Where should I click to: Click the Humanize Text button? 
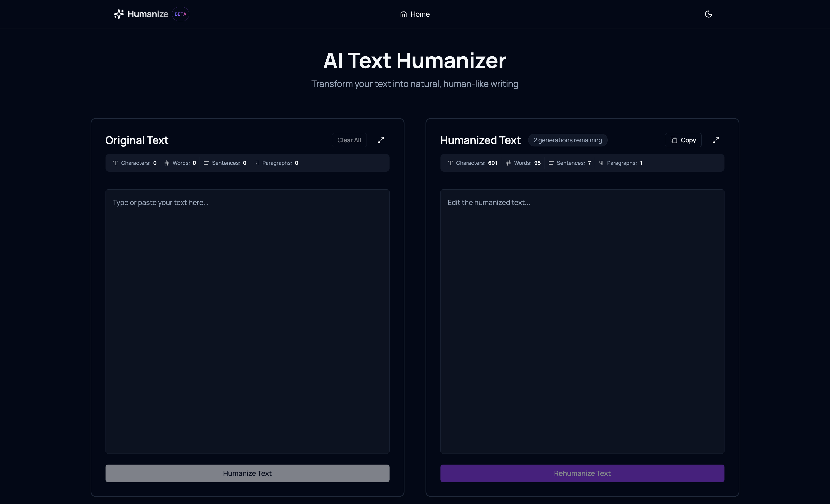(x=247, y=473)
